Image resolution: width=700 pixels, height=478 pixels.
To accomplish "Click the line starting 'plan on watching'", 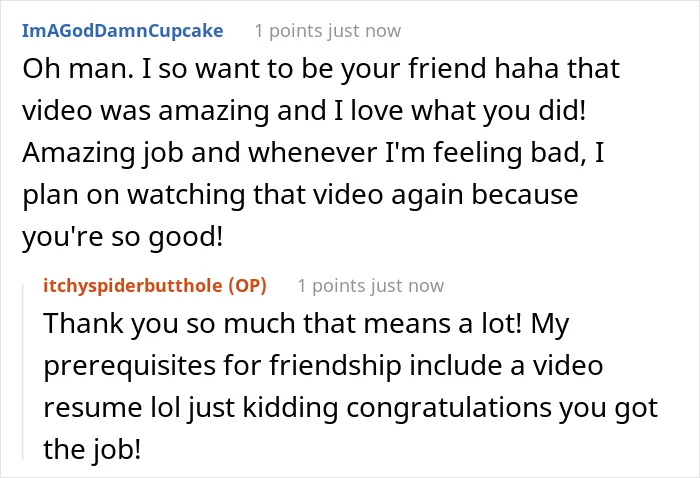I will (x=300, y=195).
